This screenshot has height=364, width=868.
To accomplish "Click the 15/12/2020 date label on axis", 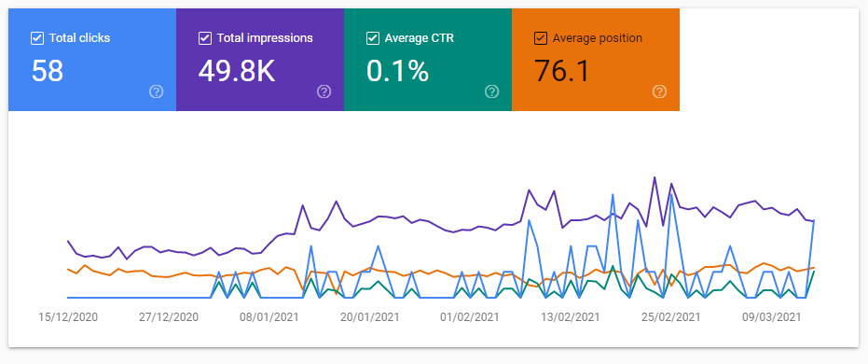I will pyautogui.click(x=68, y=317).
